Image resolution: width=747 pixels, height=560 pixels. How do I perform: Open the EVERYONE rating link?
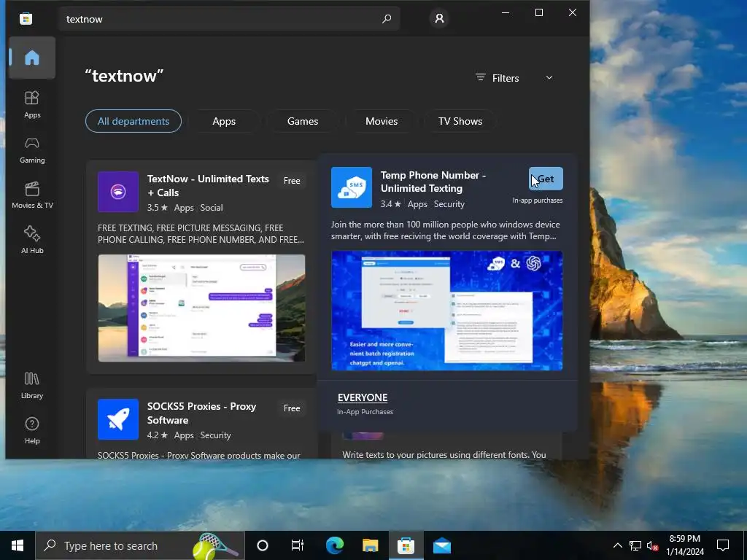pyautogui.click(x=363, y=397)
